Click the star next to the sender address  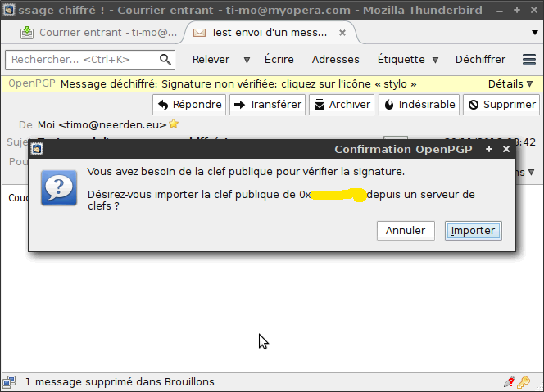click(174, 124)
